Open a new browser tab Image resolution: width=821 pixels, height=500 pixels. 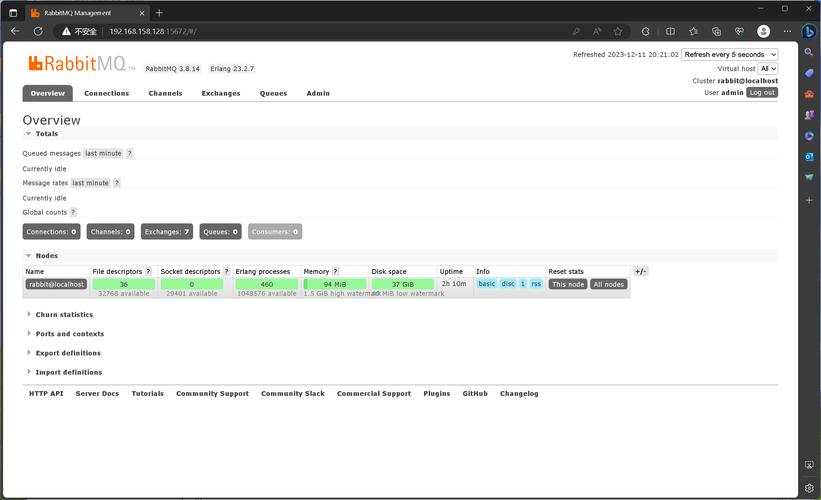tap(159, 13)
